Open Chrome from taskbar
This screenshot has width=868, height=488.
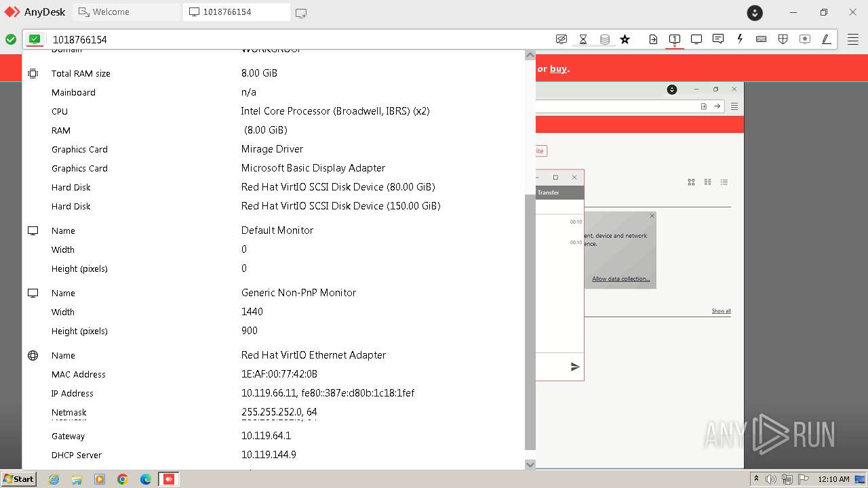123,479
